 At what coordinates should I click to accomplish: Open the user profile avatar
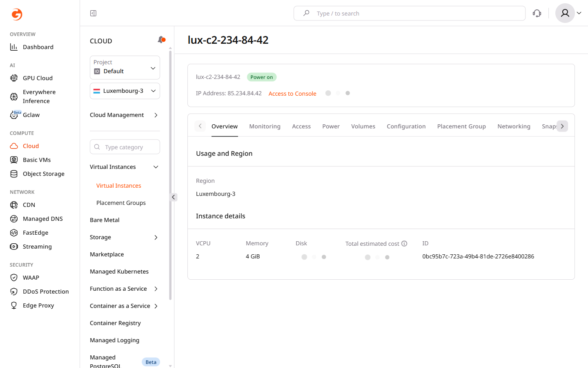click(x=565, y=13)
